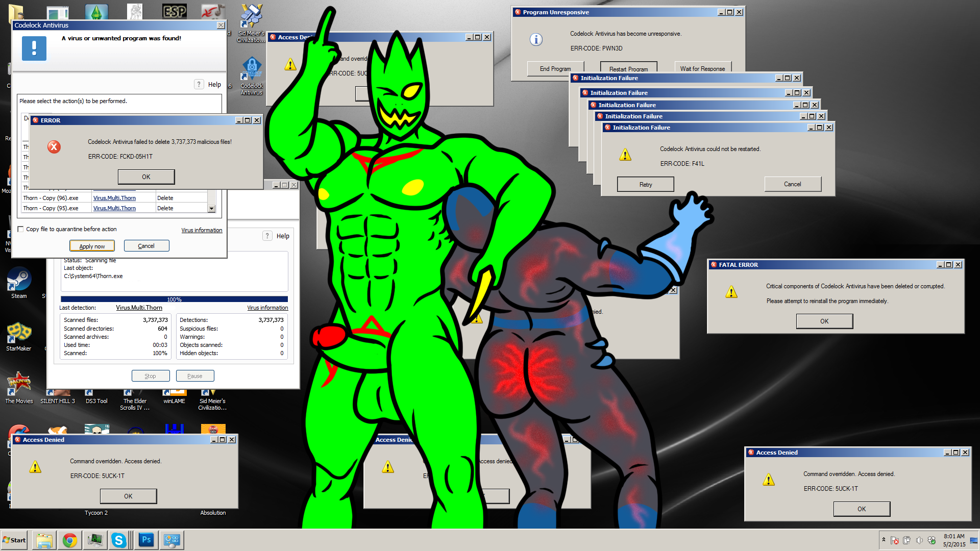Switch to Photoshop from the taskbar

(x=146, y=540)
